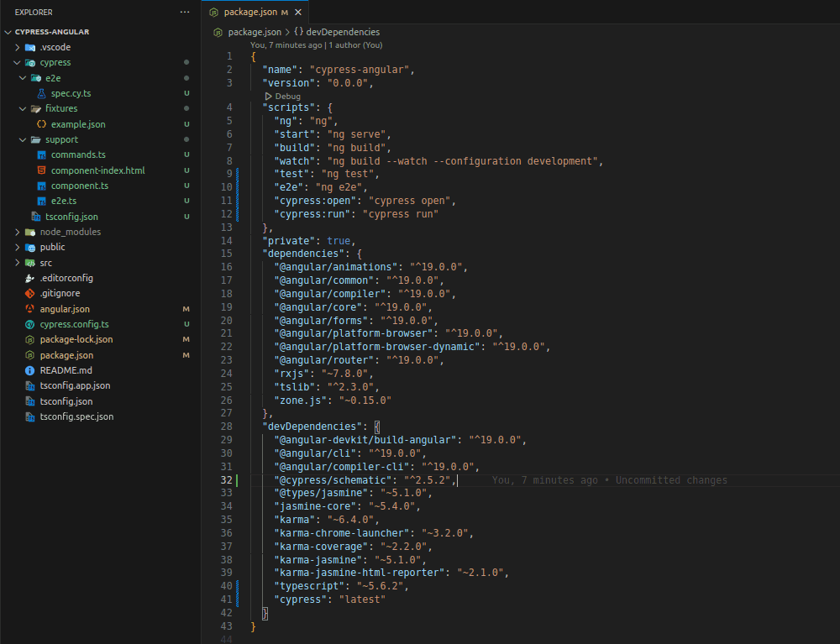Click the tsconfig.app.json file icon
Viewport: 840px width, 644px height.
coord(30,386)
